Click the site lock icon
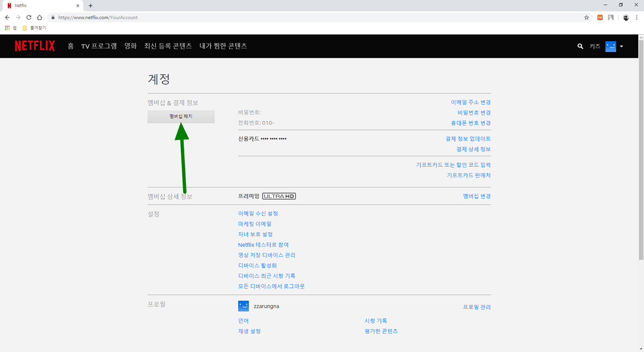The width and height of the screenshot is (644, 352). pos(53,17)
